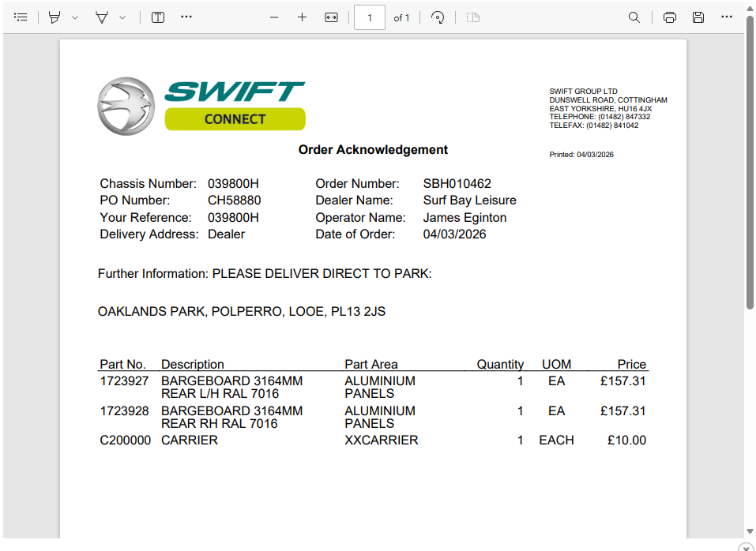Click the vertical scrollbar thumb
This screenshot has width=756, height=551.
750,163
